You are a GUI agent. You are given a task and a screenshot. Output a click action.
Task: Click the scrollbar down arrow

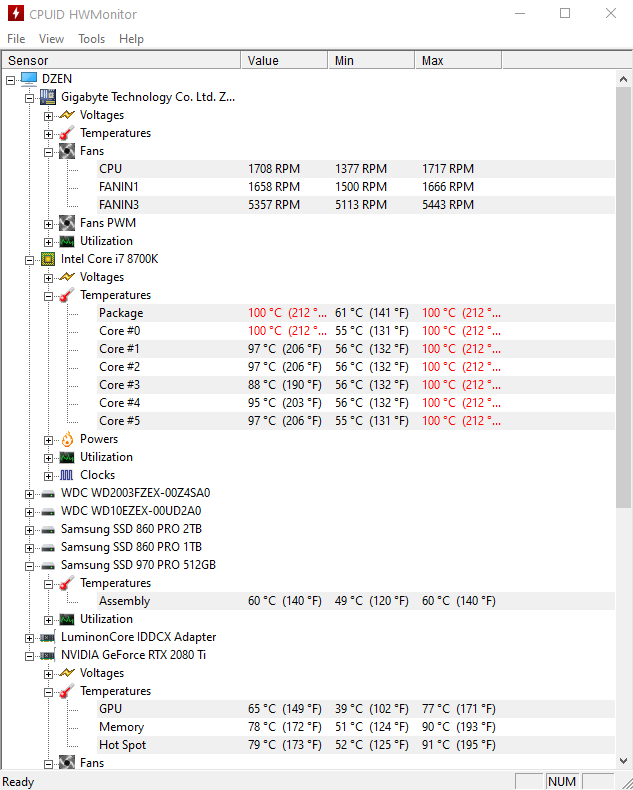(623, 761)
